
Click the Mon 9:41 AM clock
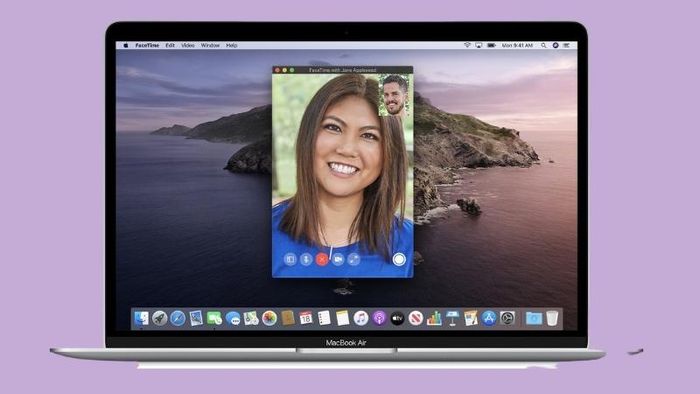pyautogui.click(x=517, y=46)
